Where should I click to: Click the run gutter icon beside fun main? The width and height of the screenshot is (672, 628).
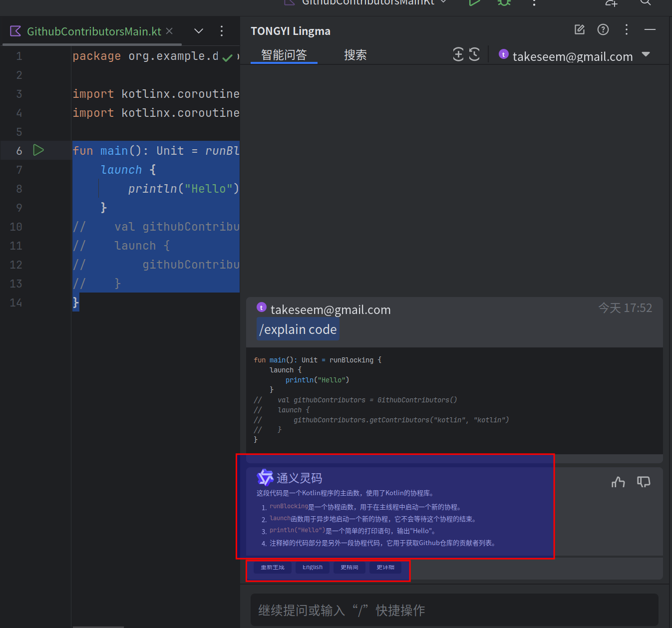tap(38, 150)
